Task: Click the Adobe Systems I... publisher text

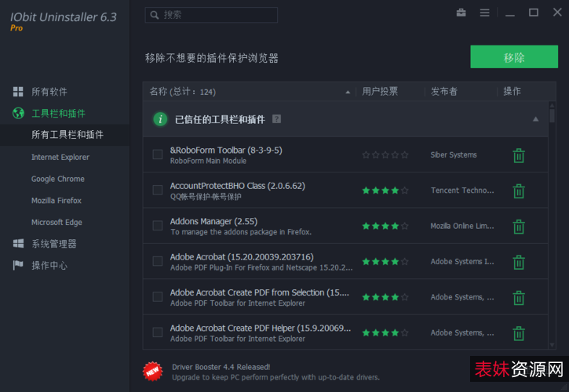Action: pos(462,261)
